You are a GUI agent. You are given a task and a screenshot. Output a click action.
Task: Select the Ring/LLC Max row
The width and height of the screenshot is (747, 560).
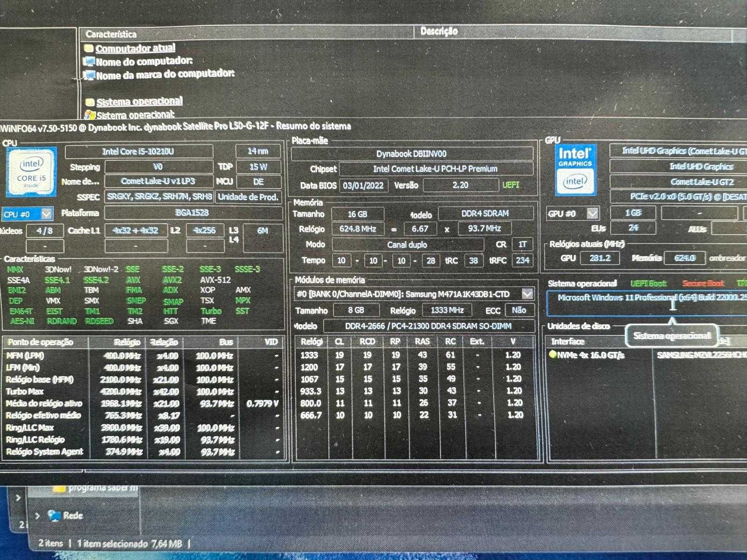pos(143,427)
